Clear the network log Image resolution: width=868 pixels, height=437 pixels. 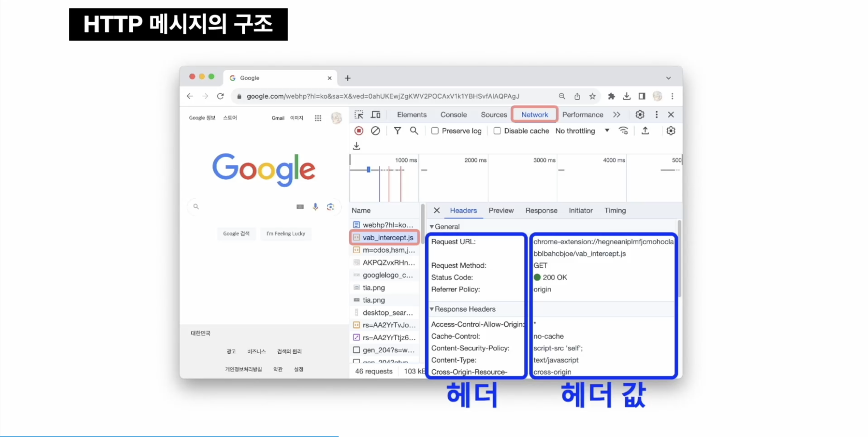375,131
